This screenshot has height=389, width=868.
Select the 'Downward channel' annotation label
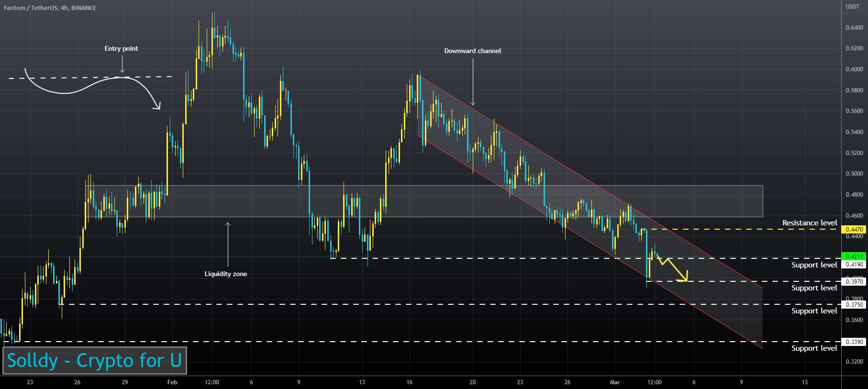472,51
